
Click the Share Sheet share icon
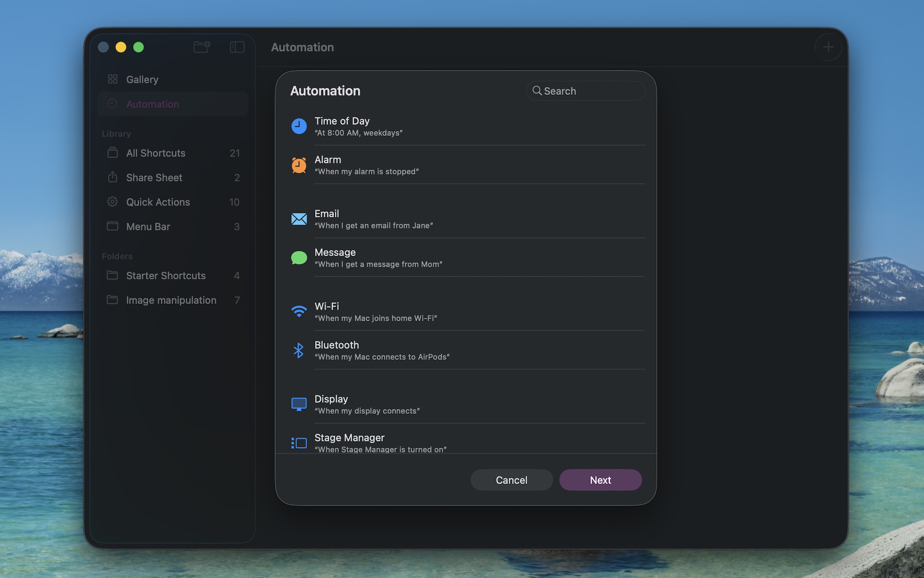pyautogui.click(x=113, y=177)
